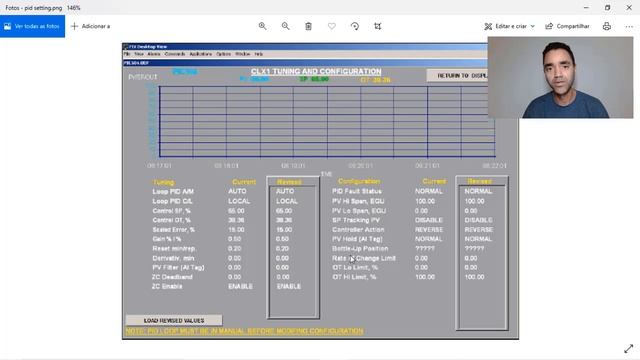Open the View menu in FIX Desktop
Screen dimensions: 640x360
[139, 54]
